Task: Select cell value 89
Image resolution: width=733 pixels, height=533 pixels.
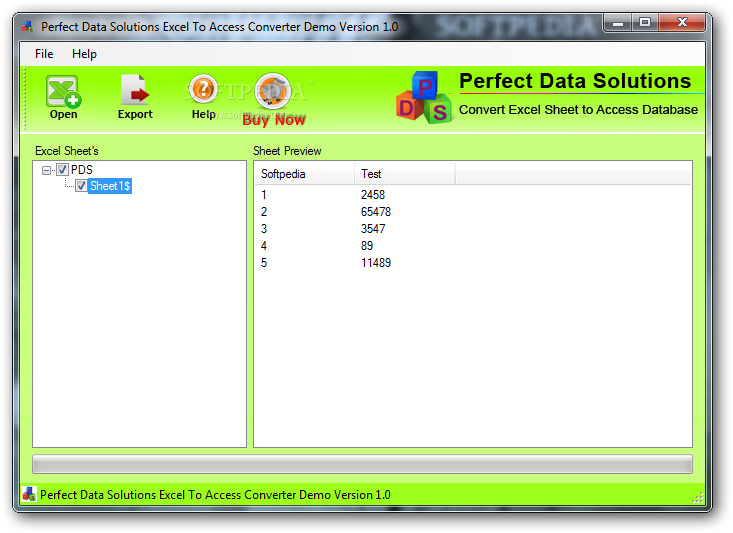Action: (x=366, y=245)
